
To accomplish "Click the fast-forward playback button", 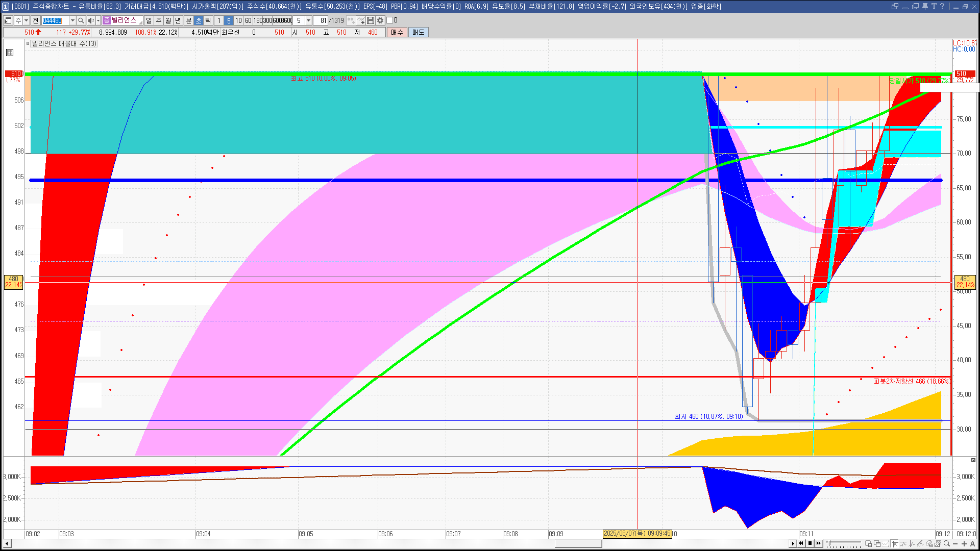I will [819, 543].
